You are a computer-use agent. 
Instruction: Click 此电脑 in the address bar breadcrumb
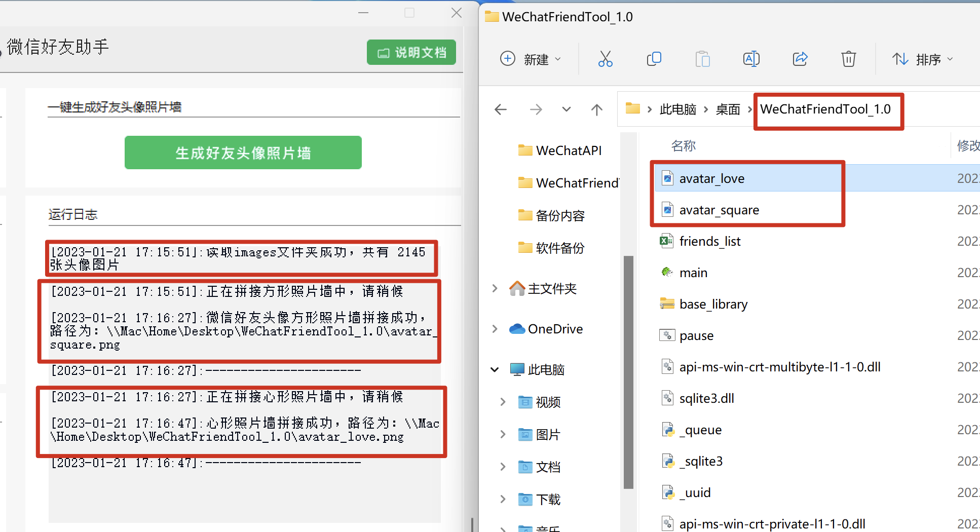click(x=678, y=109)
